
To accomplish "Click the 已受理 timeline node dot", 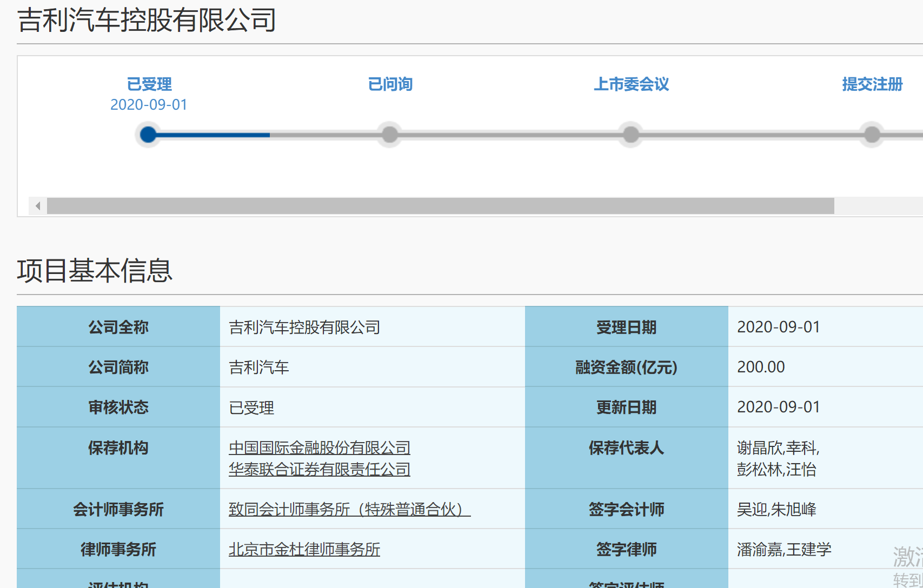I will (148, 135).
